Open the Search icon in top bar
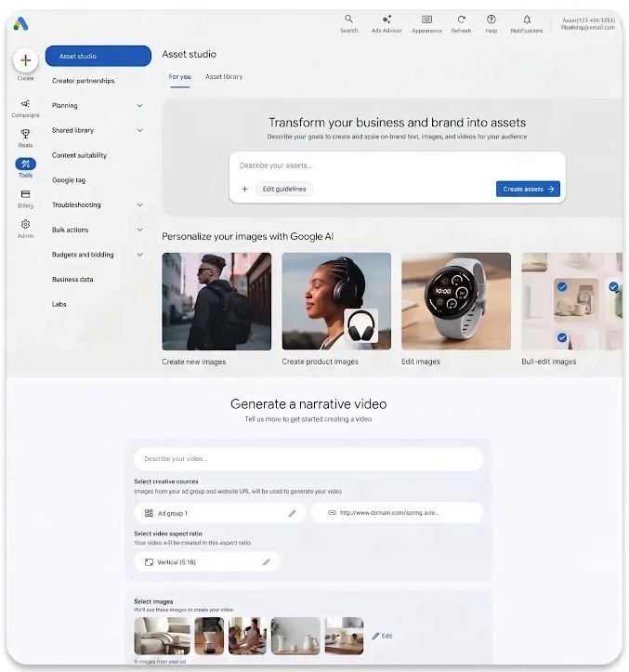This screenshot has width=629, height=672. point(348,19)
